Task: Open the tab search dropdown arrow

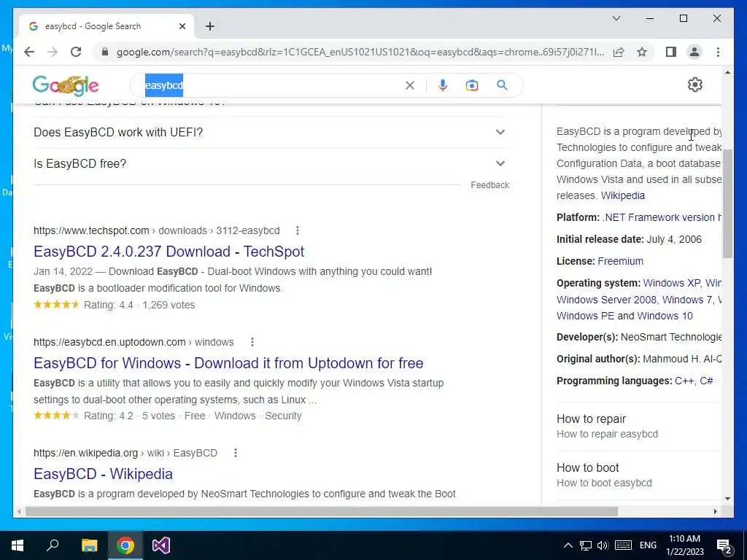Action: (616, 18)
